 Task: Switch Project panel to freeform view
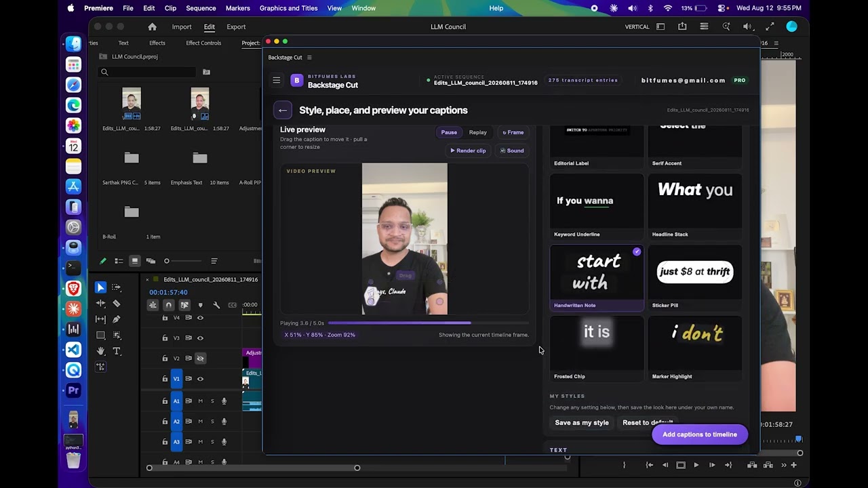(x=151, y=261)
